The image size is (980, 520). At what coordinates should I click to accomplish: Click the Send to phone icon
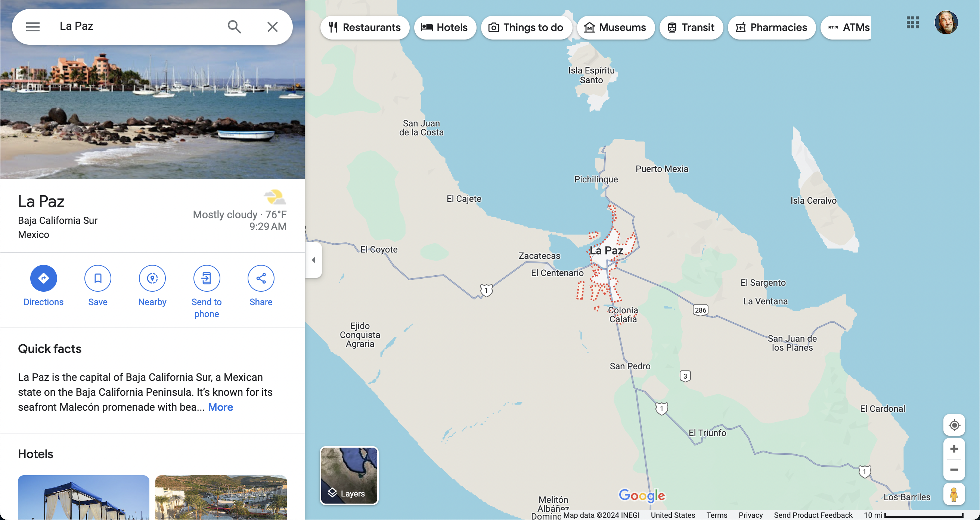pos(207,278)
